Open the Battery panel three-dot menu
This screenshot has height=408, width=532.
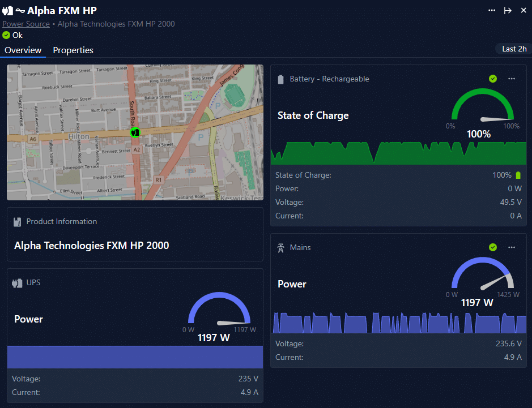512,79
